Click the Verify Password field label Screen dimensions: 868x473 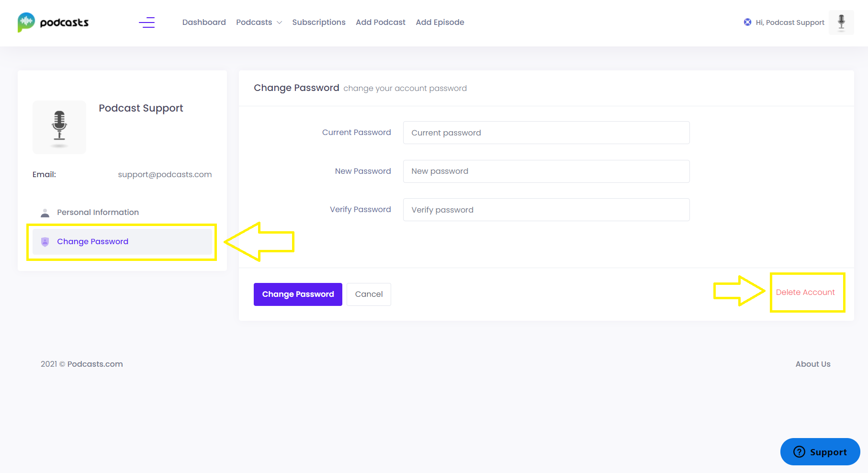360,209
